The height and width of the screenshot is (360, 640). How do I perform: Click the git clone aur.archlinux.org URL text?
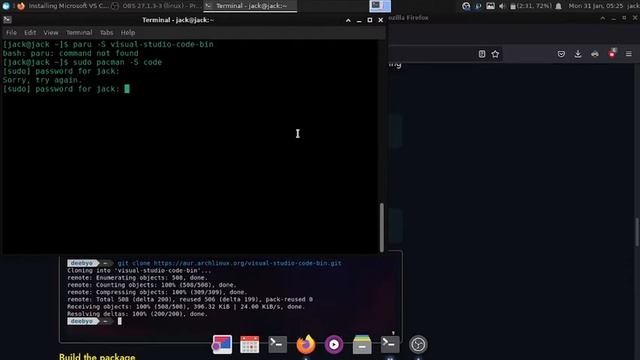(x=247, y=263)
